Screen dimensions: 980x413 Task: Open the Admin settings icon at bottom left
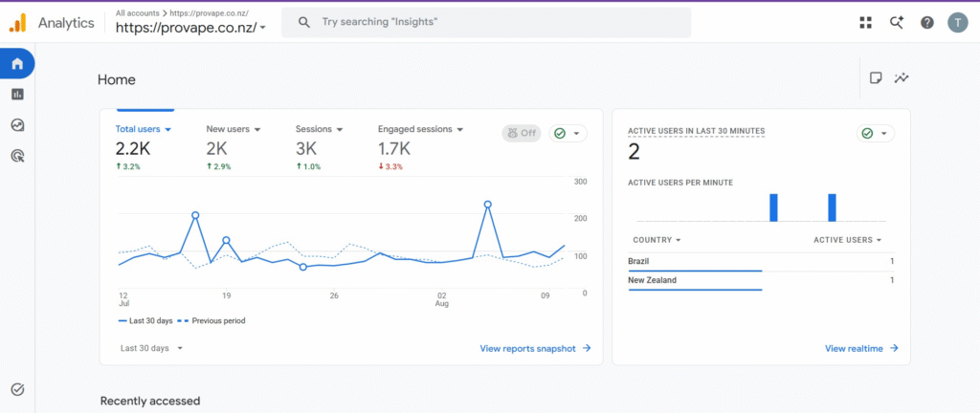(18, 389)
